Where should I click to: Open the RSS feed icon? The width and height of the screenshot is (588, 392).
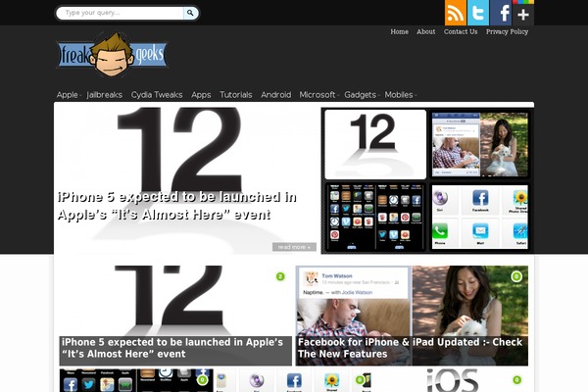click(x=456, y=13)
